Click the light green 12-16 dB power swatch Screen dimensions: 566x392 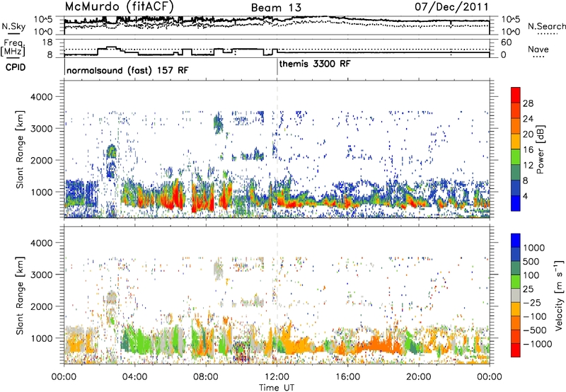516,157
